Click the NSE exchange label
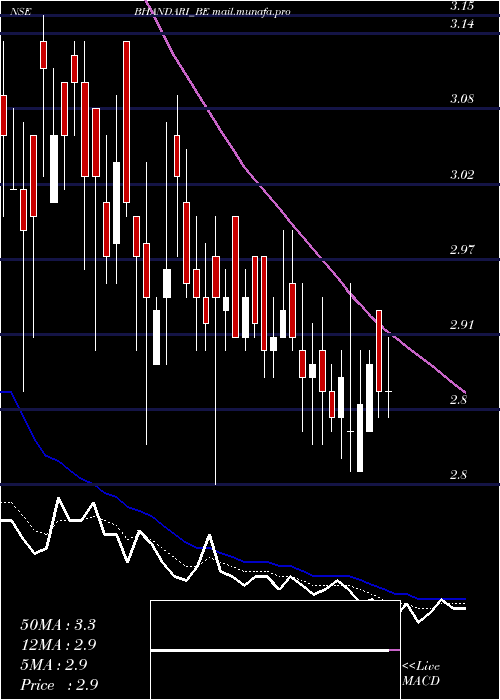The height and width of the screenshot is (700, 500). click(x=20, y=12)
